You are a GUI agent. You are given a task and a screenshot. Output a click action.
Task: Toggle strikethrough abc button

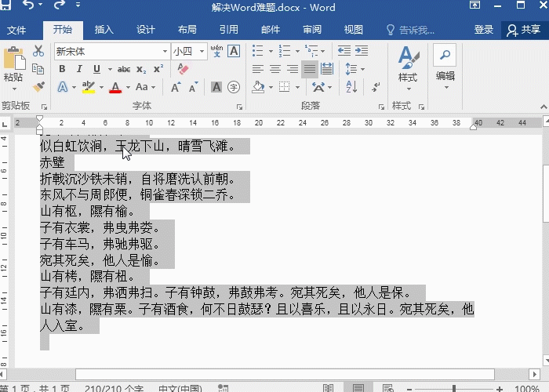coord(124,69)
